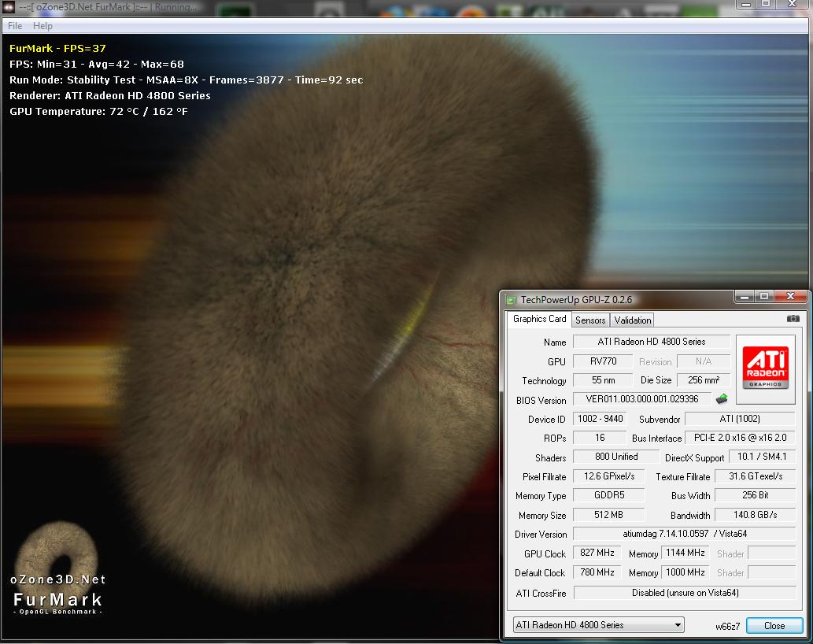Click the Default Clock value 780 MHz

(597, 572)
